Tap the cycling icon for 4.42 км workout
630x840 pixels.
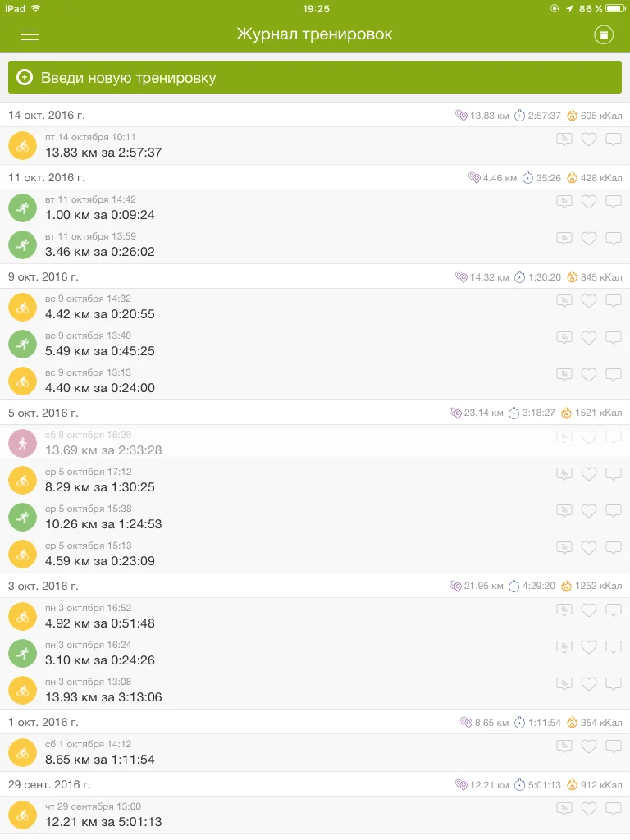click(23, 308)
